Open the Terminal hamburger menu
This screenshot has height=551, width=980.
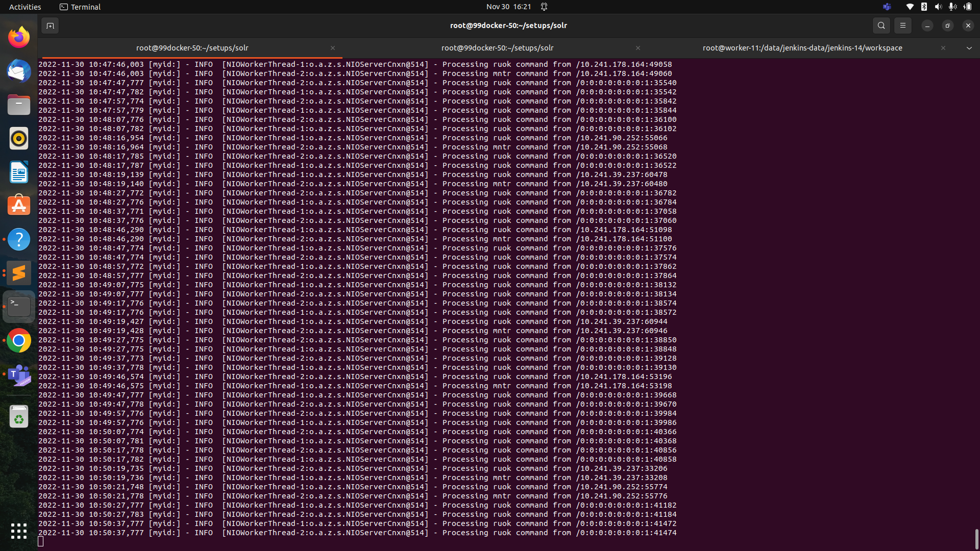902,25
